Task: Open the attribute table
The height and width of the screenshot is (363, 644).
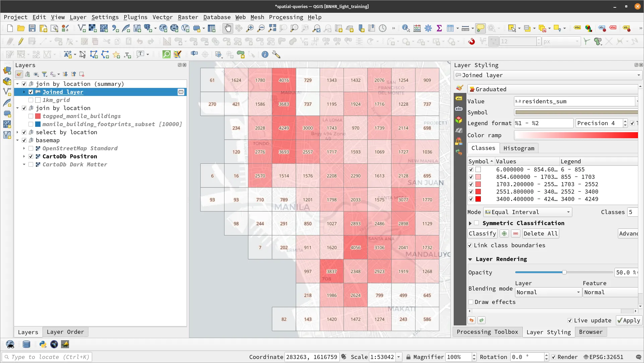Action: 451,28
